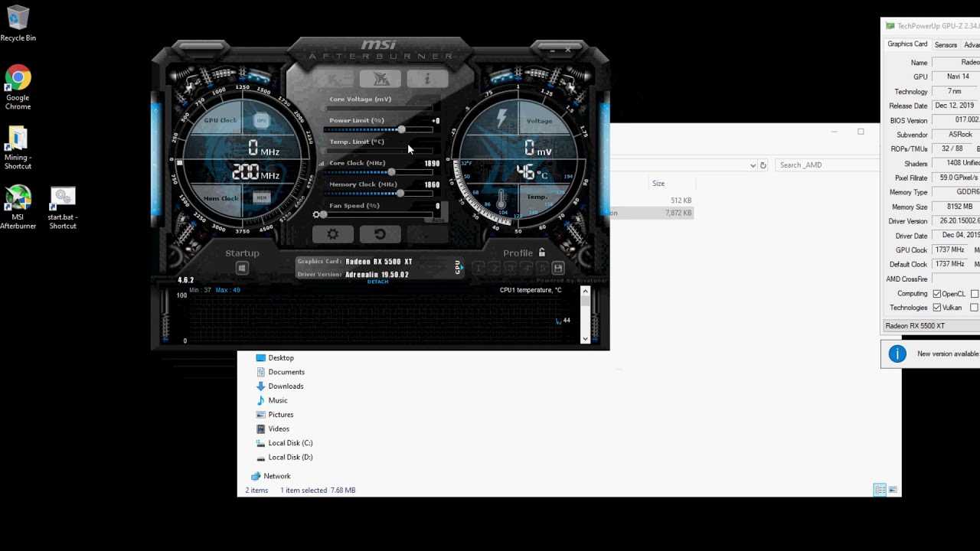Screen dimensions: 980x551
Task: Click the Memory Clock value 1860
Action: 432,184
